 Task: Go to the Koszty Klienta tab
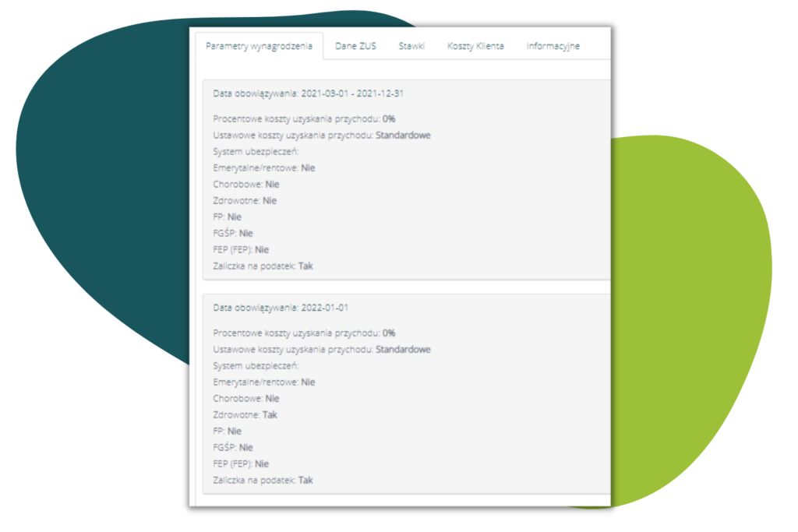475,46
